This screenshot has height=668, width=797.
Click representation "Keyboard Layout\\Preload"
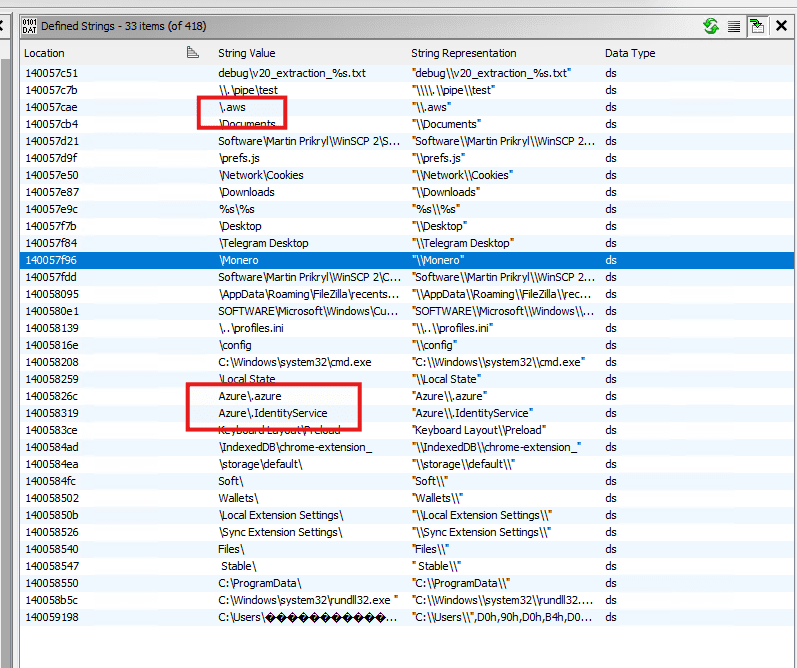pos(479,430)
